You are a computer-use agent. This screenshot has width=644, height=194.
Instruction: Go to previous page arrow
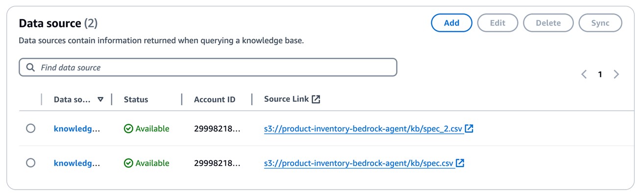pos(584,74)
